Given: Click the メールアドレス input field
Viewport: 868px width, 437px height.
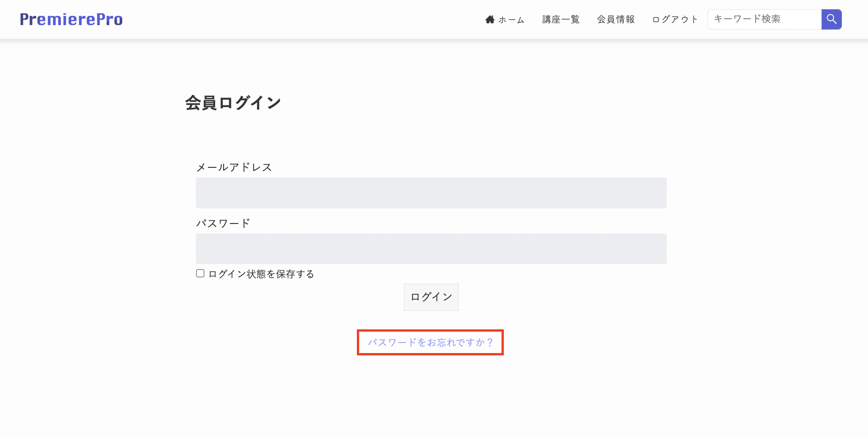Looking at the screenshot, I should pyautogui.click(x=431, y=192).
